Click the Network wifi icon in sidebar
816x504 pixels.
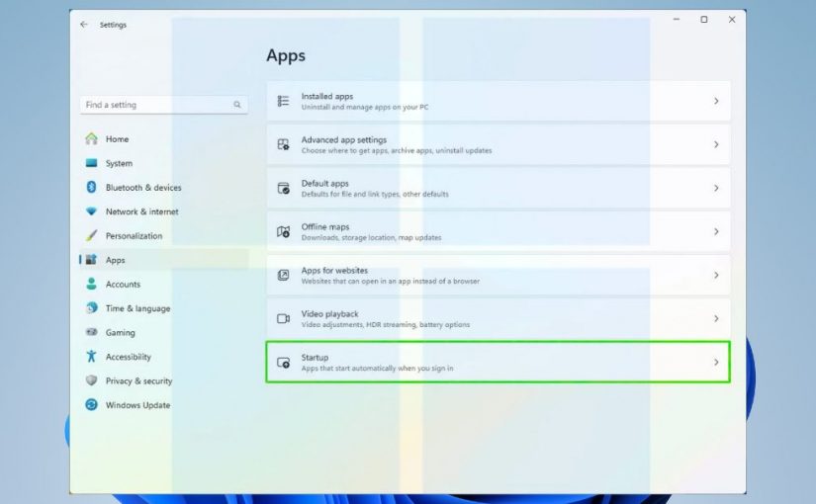[x=92, y=211]
